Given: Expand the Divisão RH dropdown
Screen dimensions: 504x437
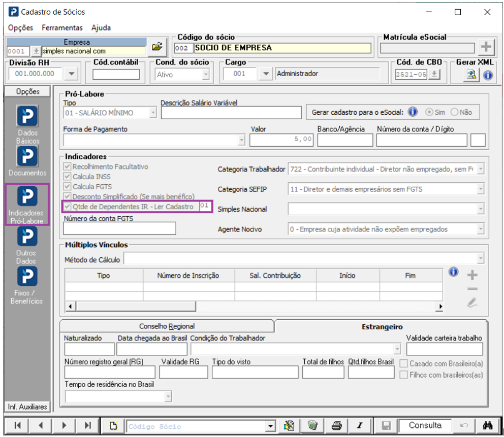Looking at the screenshot, I should pos(71,74).
